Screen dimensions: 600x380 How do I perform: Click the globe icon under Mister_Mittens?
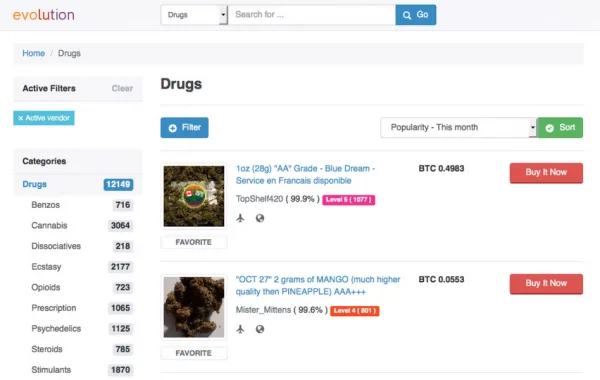click(x=260, y=329)
